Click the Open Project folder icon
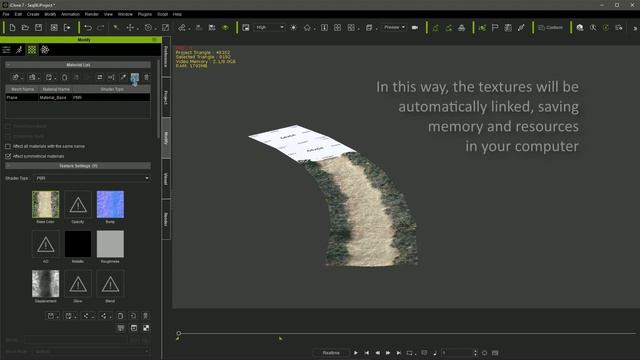The height and width of the screenshot is (360, 640). 25,27
